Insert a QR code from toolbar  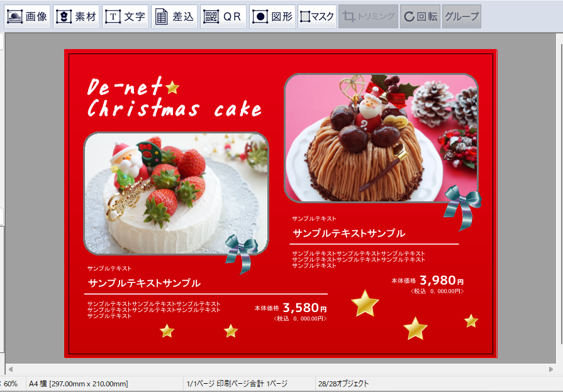[x=223, y=17]
